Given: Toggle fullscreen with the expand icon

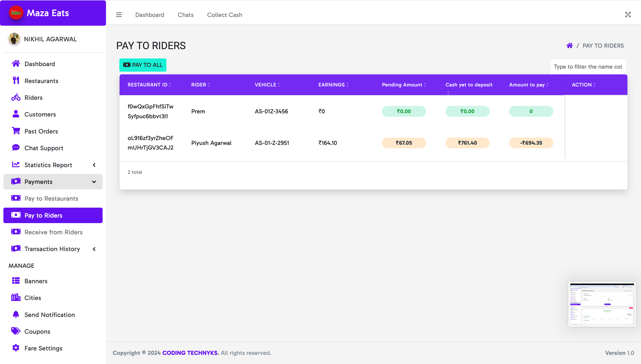Looking at the screenshot, I should pos(628,15).
